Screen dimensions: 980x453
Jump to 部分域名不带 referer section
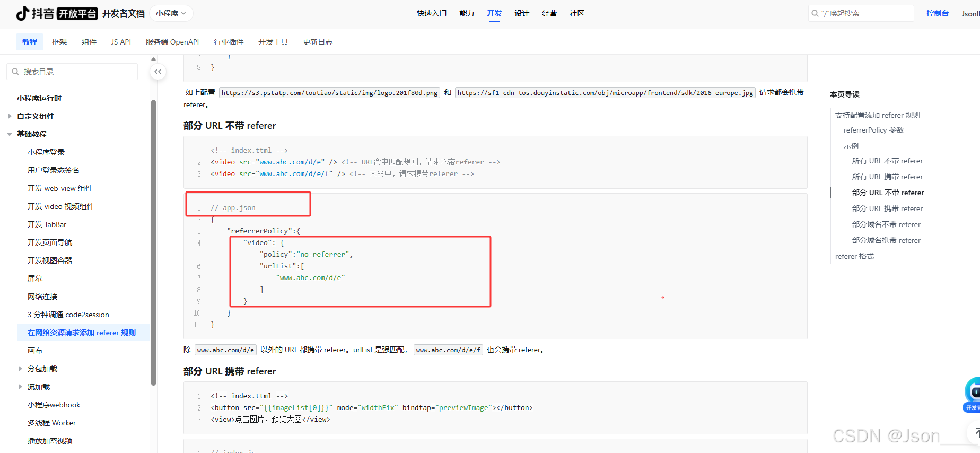[886, 224]
